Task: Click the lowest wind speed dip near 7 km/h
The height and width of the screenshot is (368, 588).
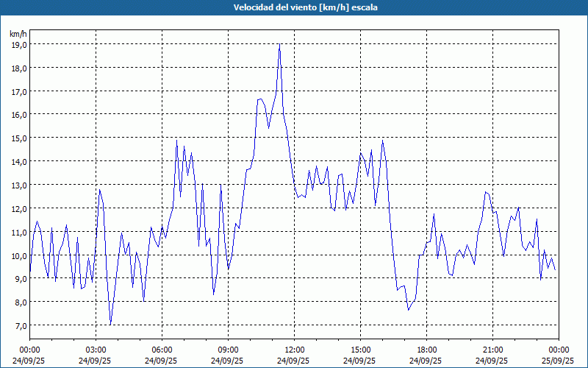Action: click(x=110, y=325)
